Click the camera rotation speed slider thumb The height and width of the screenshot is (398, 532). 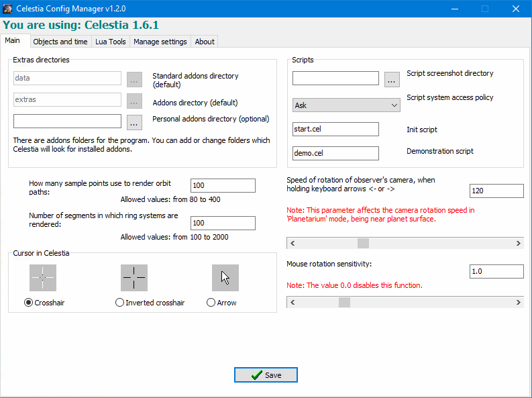[x=363, y=243]
